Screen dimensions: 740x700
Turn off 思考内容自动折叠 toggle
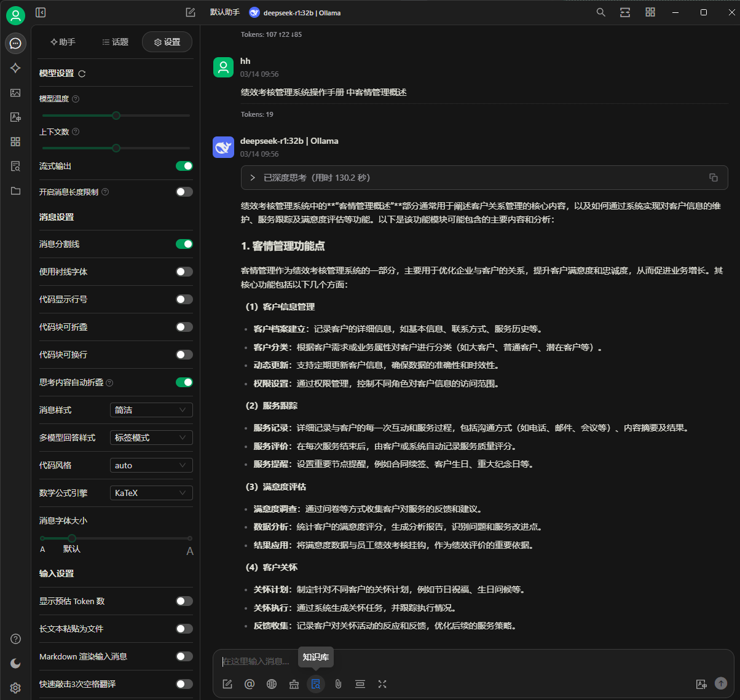(184, 382)
